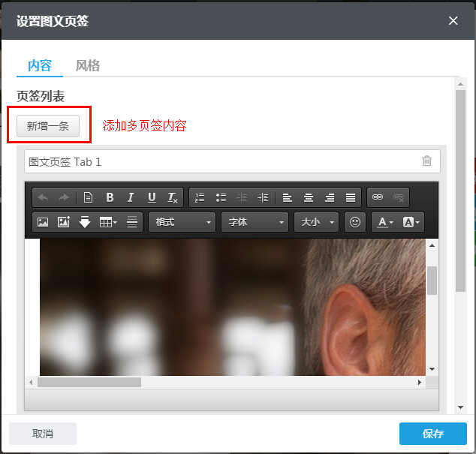Switch to the 风格 tab
Screen dimensions: 476x454
(88, 65)
